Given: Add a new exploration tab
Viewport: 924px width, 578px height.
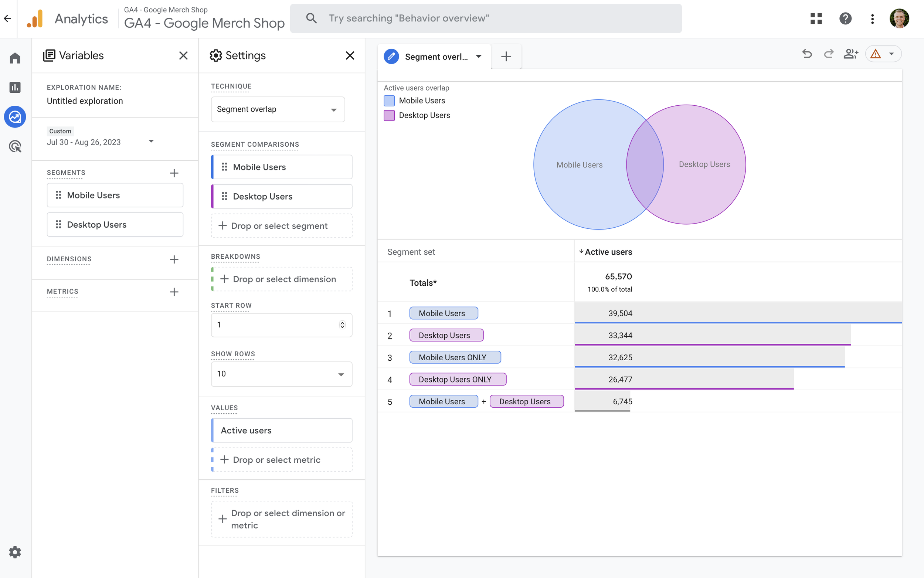Looking at the screenshot, I should [x=506, y=57].
